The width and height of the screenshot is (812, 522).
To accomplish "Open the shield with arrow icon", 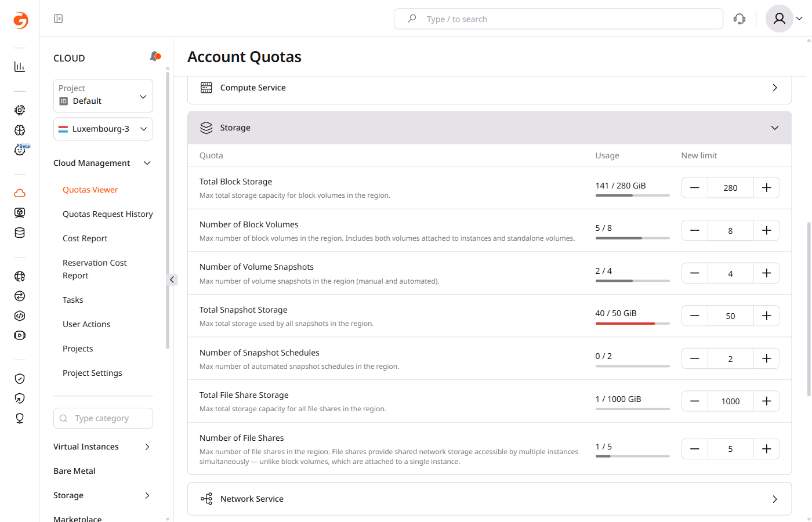I will click(20, 398).
